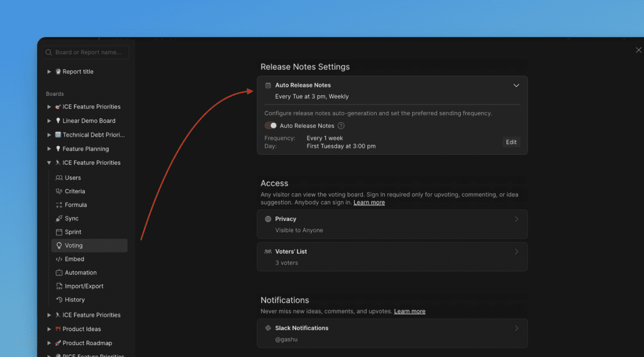The width and height of the screenshot is (644, 357).
Task: Expand the Report title tree item
Action: 49,72
